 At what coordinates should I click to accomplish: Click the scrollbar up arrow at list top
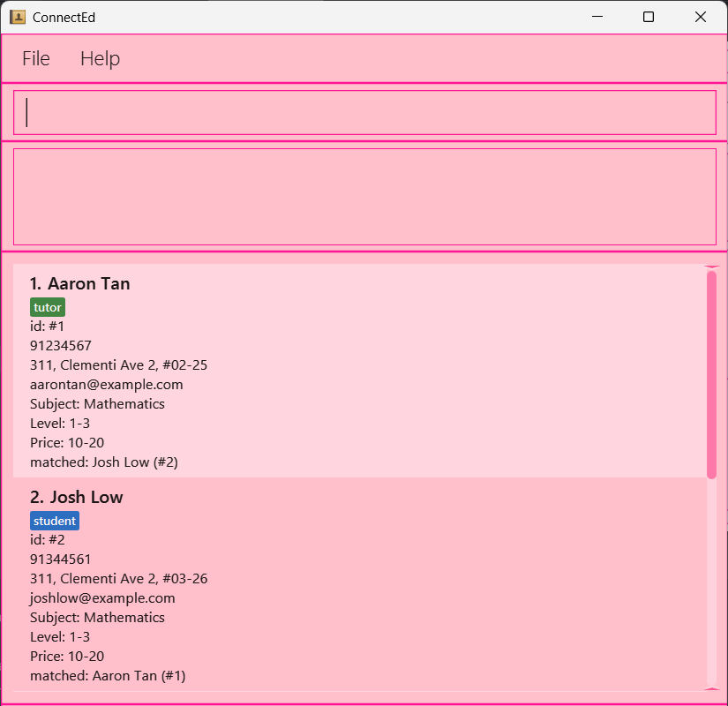click(x=711, y=267)
